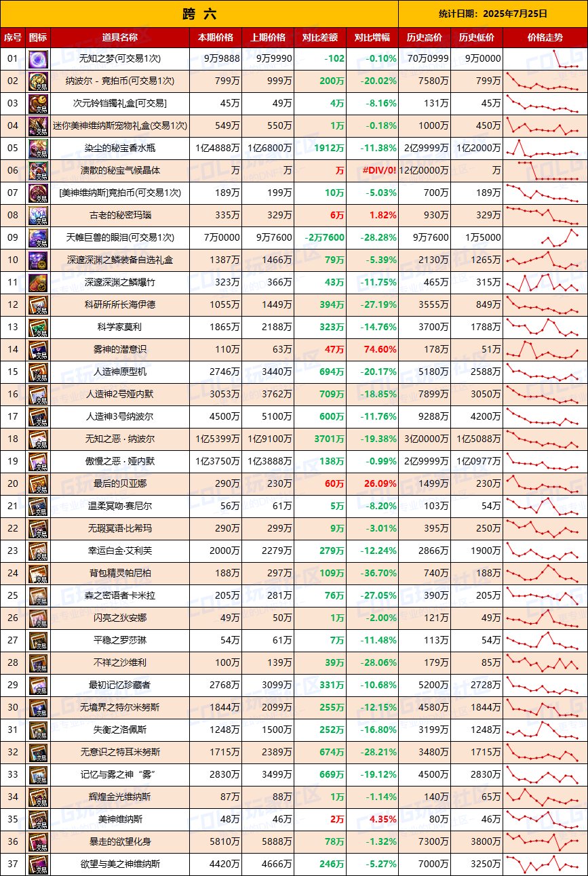
Task: Select the 26.09% increase value
Action: tap(380, 484)
